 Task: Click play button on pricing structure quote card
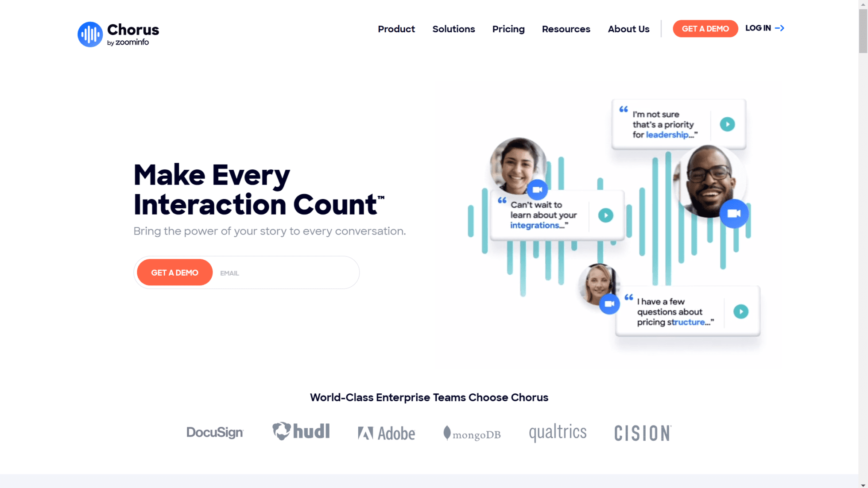point(741,311)
